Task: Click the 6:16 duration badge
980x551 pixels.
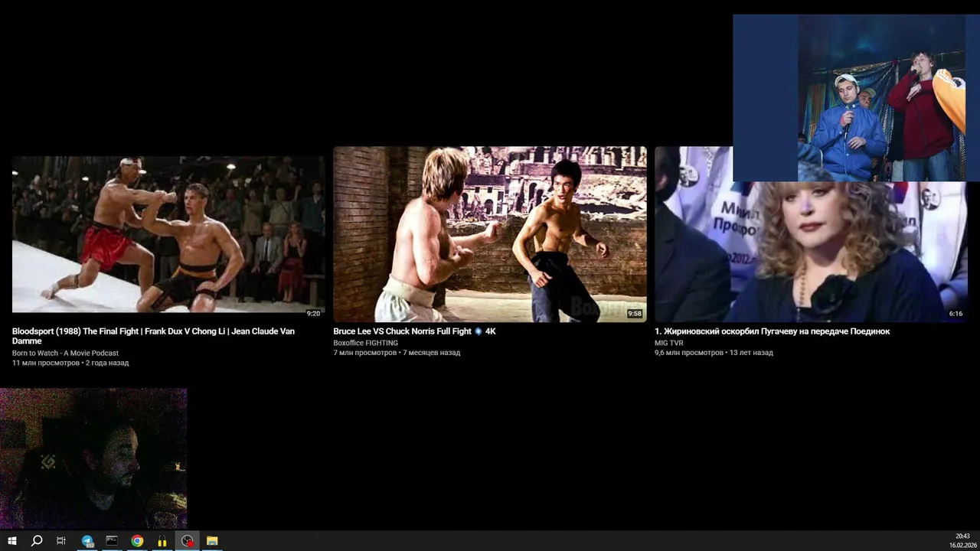Action: [x=955, y=314]
